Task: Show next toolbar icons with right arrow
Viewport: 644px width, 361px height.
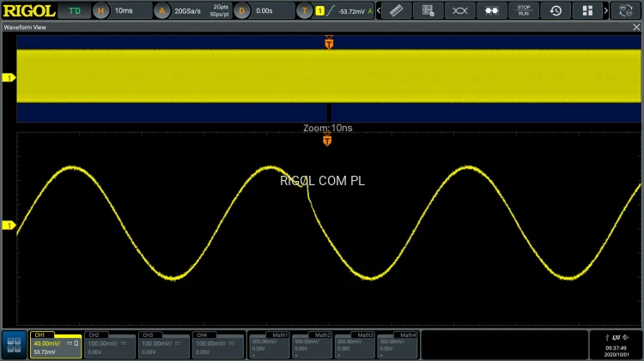Action: [x=606, y=10]
